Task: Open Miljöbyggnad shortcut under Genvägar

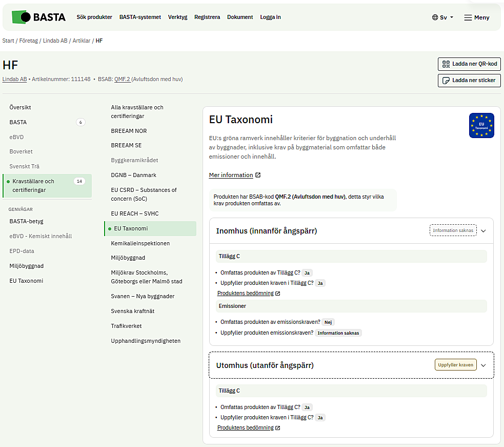Action: (x=26, y=266)
